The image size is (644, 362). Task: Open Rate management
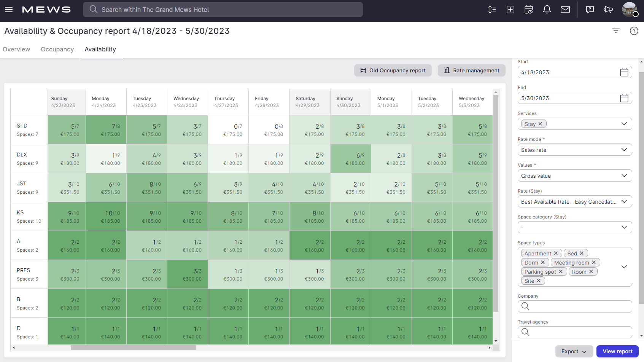(471, 70)
